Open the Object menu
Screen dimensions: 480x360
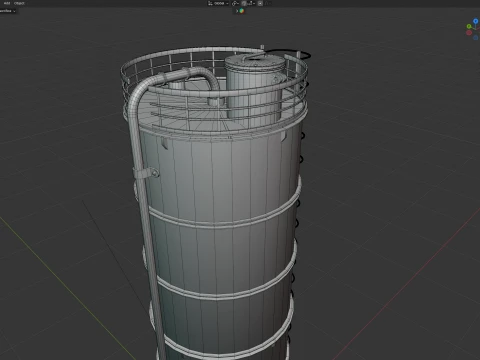click(19, 3)
